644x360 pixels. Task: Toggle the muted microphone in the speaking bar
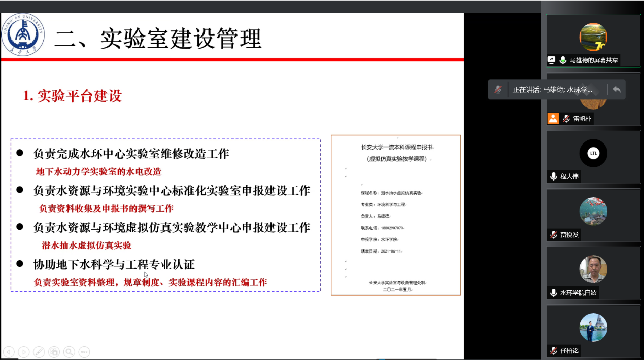tap(498, 90)
